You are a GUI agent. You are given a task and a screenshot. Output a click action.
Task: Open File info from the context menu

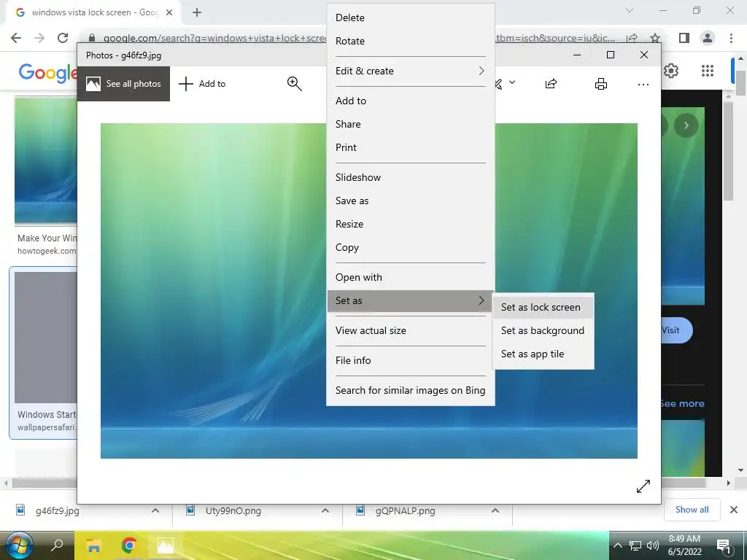pyautogui.click(x=410, y=361)
